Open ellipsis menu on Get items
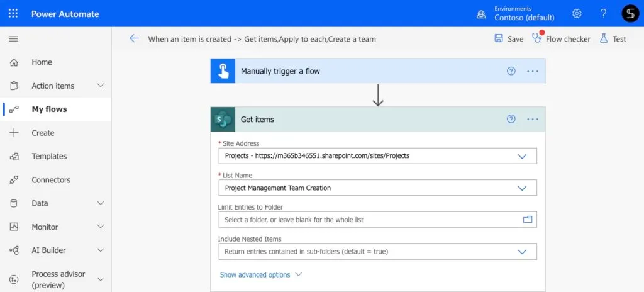The image size is (644, 292). (533, 120)
